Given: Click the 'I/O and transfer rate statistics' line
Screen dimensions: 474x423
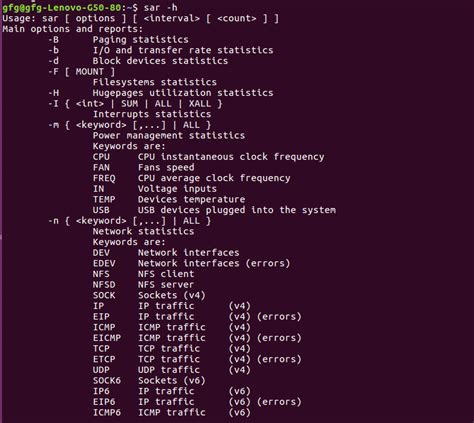Looking at the screenshot, I should [183, 50].
